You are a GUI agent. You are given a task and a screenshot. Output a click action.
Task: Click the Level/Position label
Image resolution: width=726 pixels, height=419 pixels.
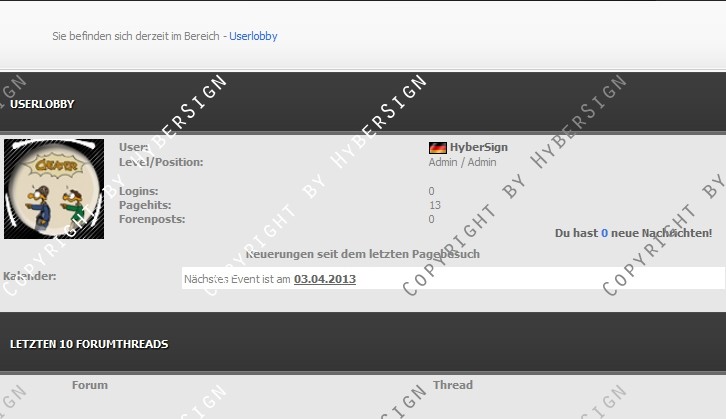tap(160, 162)
